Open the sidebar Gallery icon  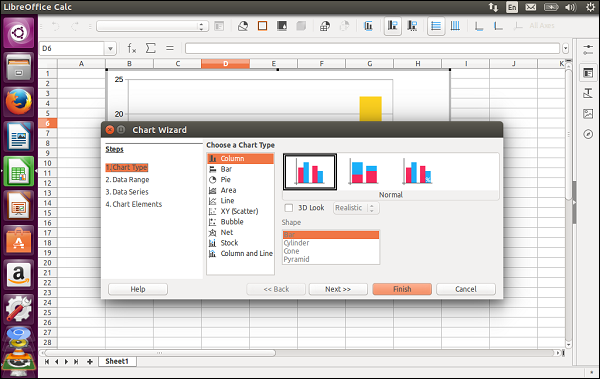pos(588,113)
